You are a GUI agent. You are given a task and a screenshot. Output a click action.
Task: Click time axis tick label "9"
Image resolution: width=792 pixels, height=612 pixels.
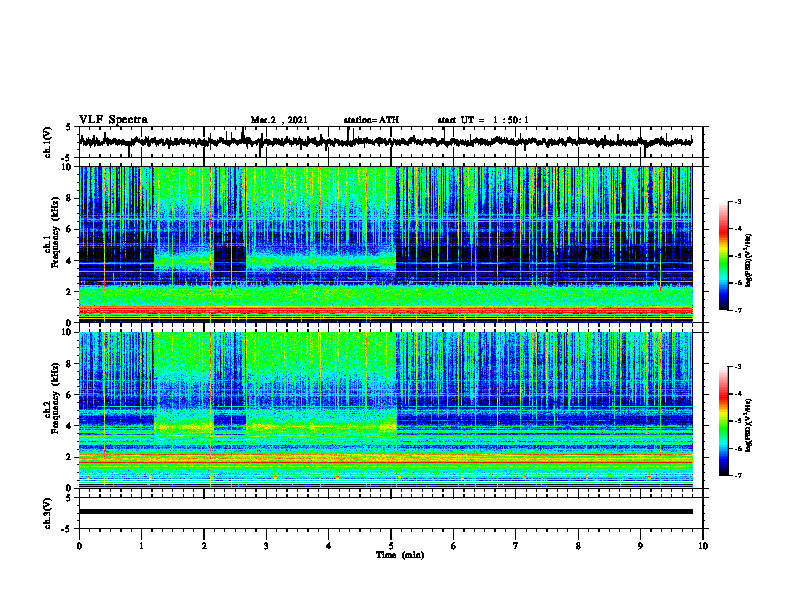coord(640,546)
